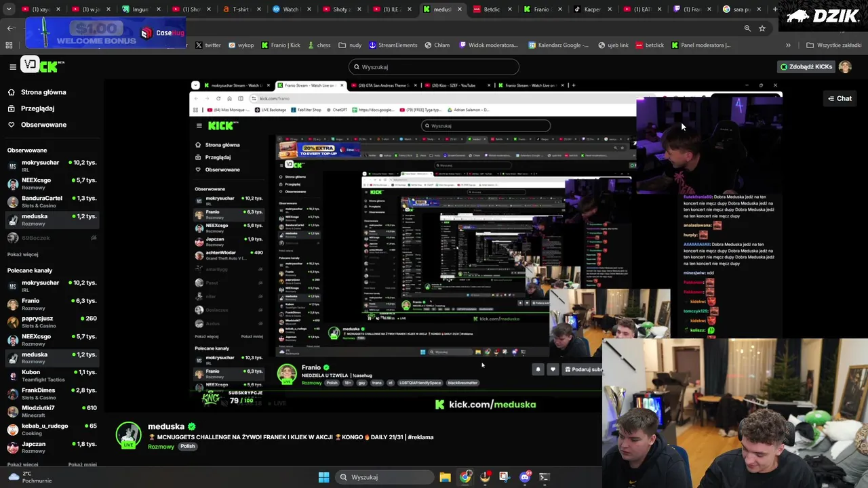Click the Podaruj sub button in the streamed window
Screen dimensions: 868x488
click(583, 369)
